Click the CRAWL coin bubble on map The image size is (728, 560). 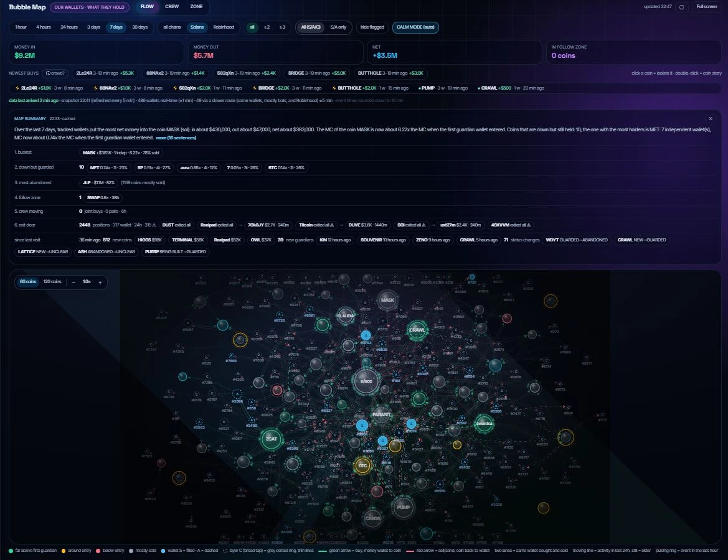(417, 330)
